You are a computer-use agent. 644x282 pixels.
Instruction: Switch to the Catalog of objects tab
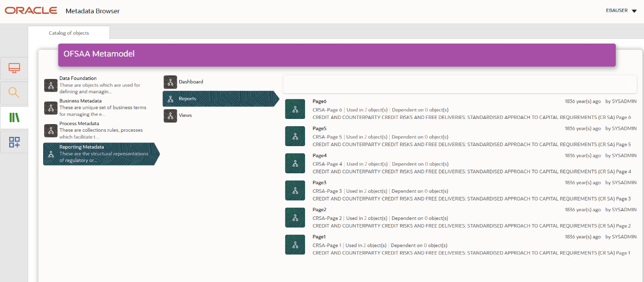point(69,33)
